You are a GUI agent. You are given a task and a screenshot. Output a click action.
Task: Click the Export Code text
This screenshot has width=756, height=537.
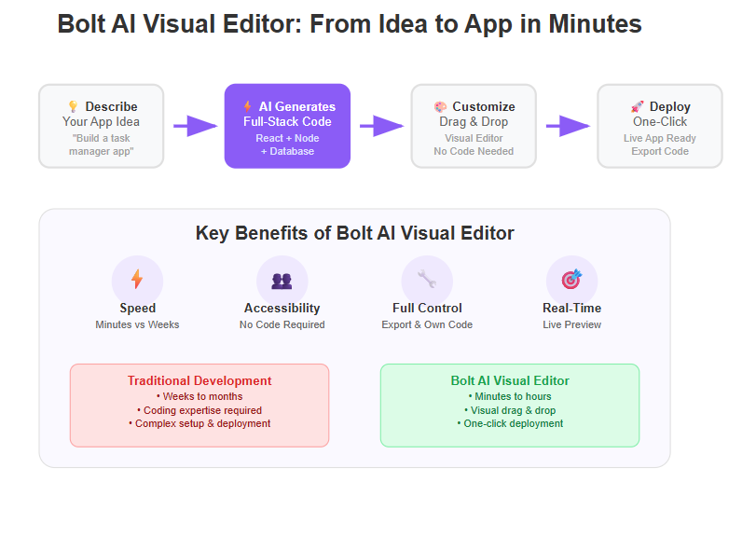(x=660, y=151)
